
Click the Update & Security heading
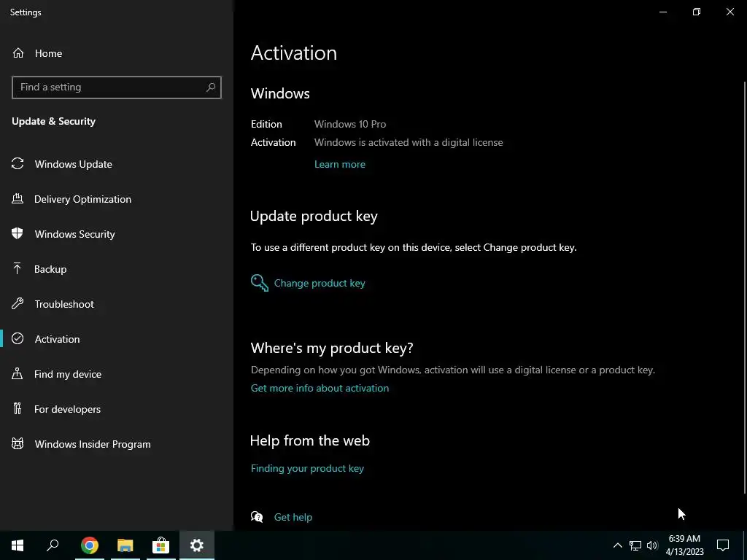pos(54,122)
